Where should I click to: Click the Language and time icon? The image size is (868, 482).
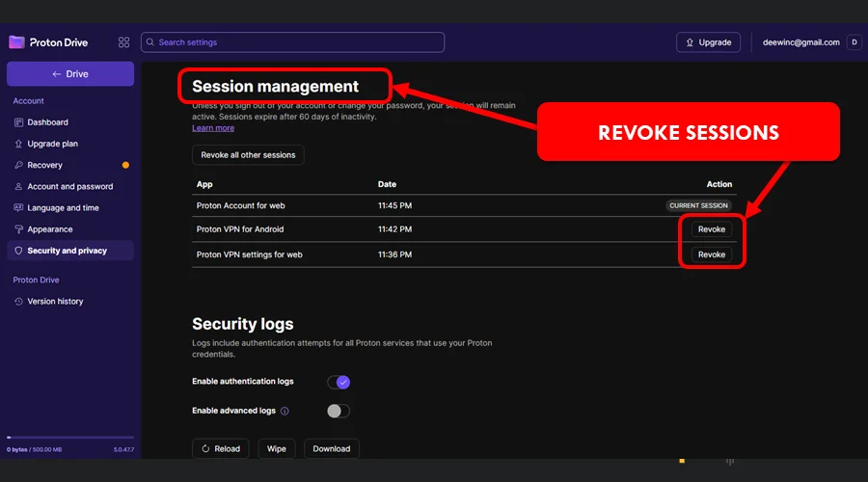coord(18,208)
